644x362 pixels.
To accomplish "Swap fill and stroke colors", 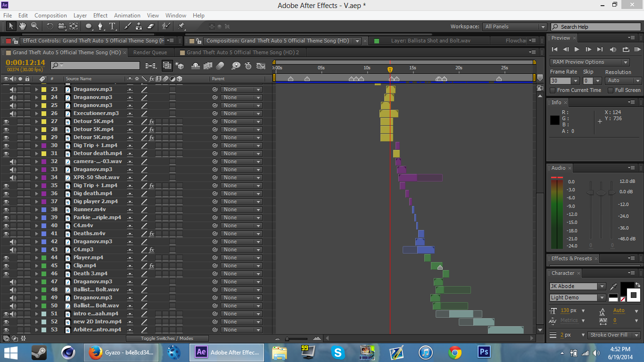I will click(637, 285).
